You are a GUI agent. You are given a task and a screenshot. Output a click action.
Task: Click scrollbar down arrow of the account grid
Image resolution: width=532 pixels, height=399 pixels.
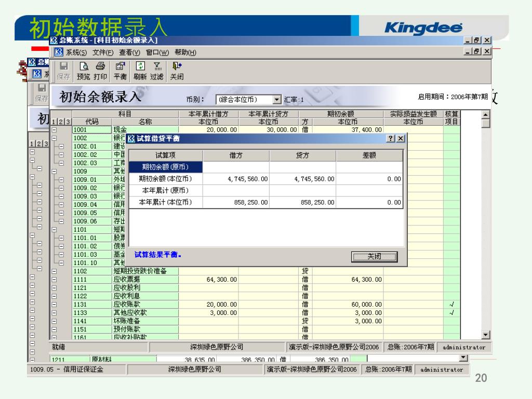[x=486, y=335]
